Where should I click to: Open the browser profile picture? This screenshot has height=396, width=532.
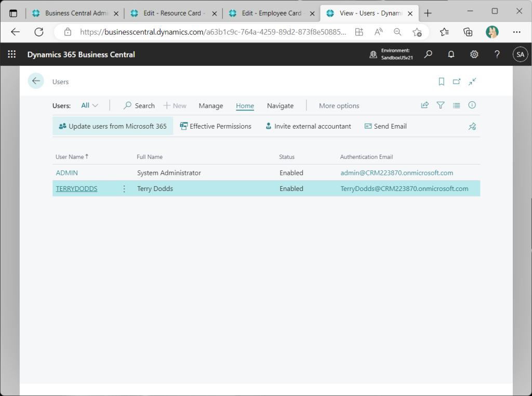click(492, 32)
